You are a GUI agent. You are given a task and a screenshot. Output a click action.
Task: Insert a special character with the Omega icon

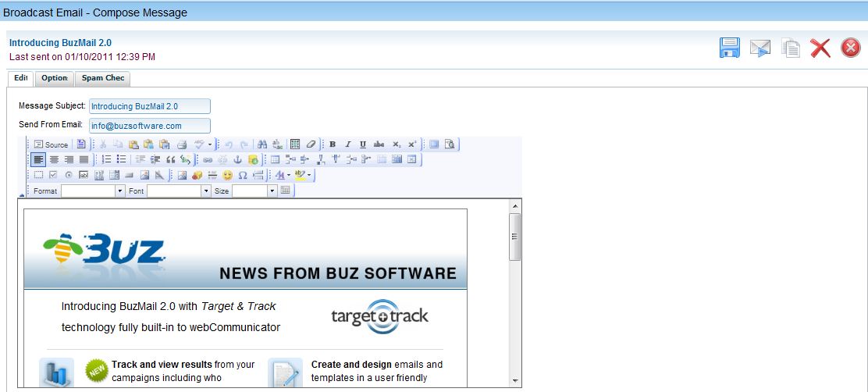243,175
